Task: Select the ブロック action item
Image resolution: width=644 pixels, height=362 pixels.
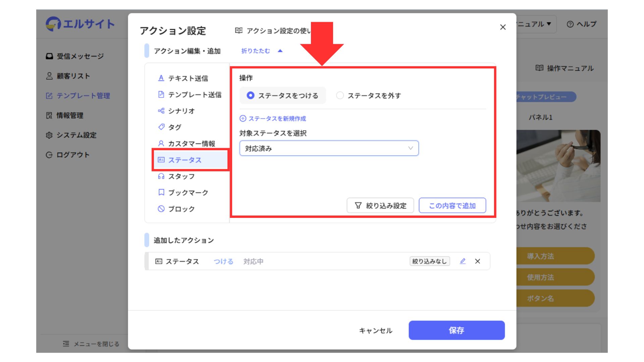Action: [181, 209]
